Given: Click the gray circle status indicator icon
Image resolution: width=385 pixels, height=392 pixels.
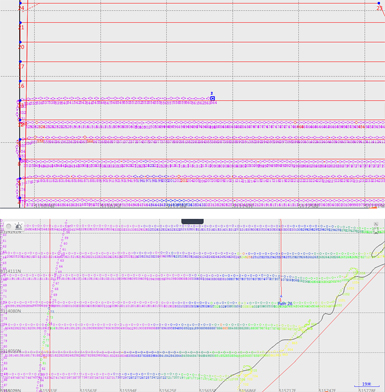Looking at the screenshot, I should click(x=9, y=226).
